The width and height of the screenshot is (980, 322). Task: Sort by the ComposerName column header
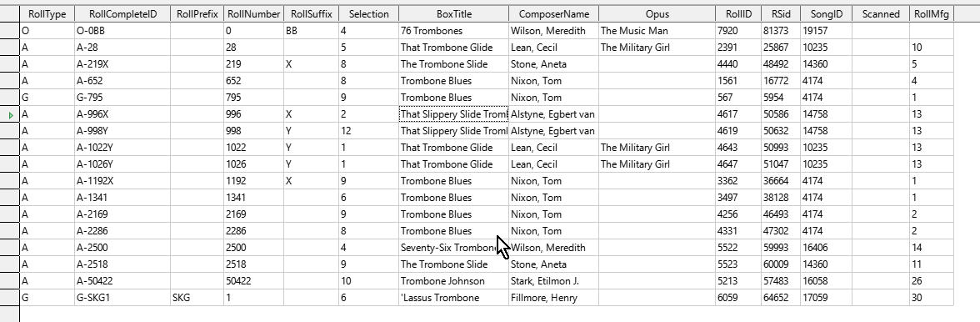(553, 13)
